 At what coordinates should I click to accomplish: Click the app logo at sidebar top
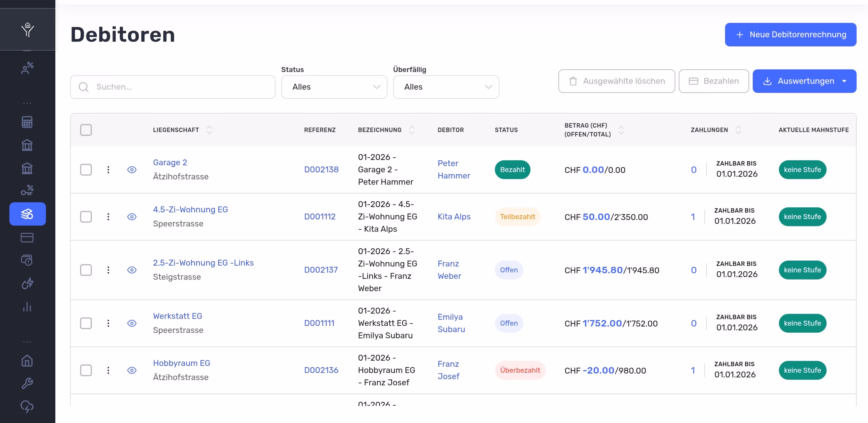28,30
